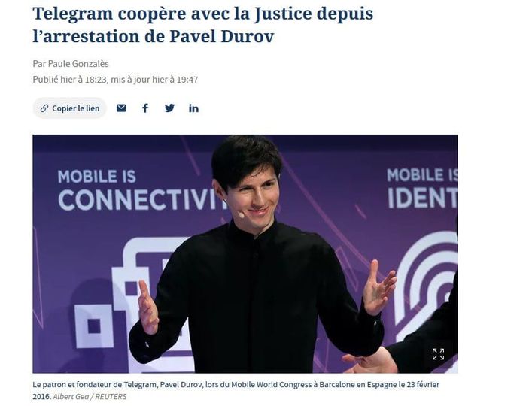
Task: Share the article on LinkedIn
Action: [x=193, y=108]
